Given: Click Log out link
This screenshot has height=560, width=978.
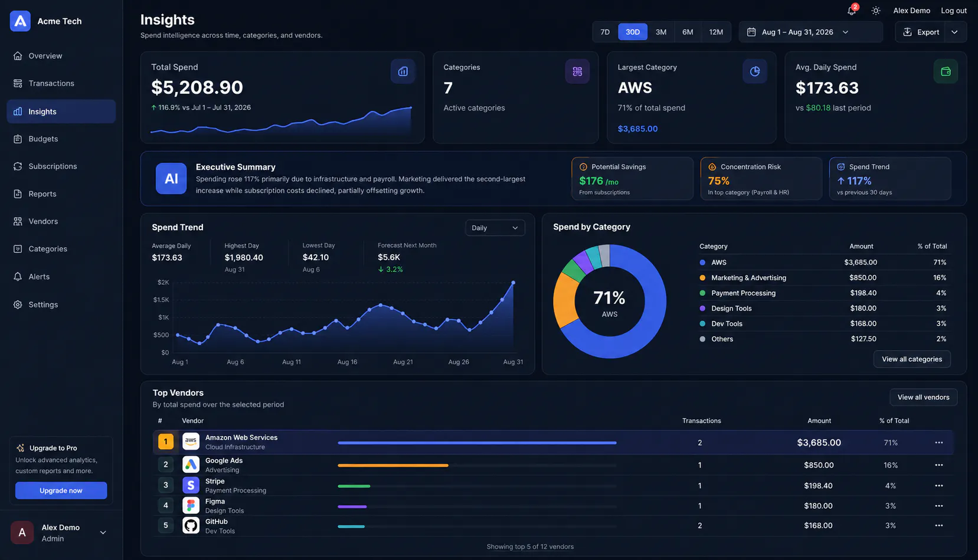Looking at the screenshot, I should [x=953, y=11].
